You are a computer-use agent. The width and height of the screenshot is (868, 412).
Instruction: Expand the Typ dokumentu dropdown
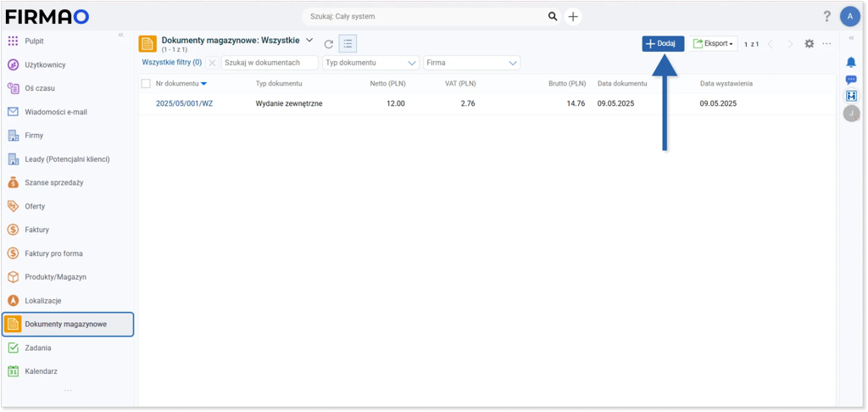point(412,63)
